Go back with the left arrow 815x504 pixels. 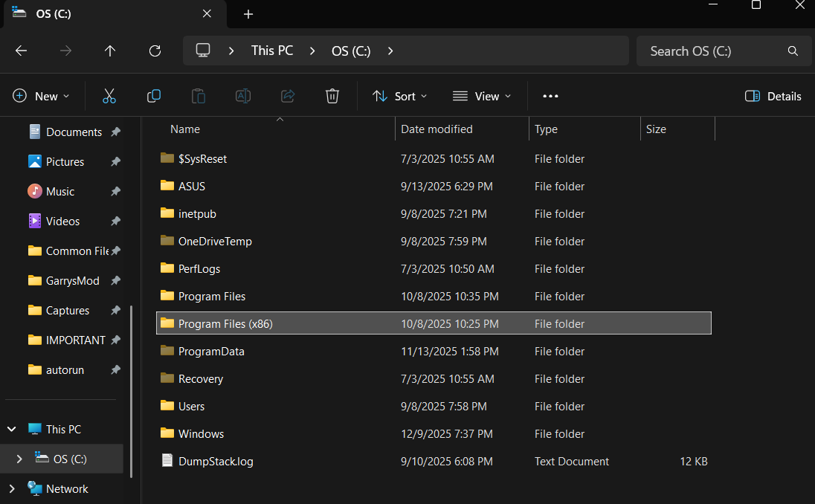coord(22,51)
